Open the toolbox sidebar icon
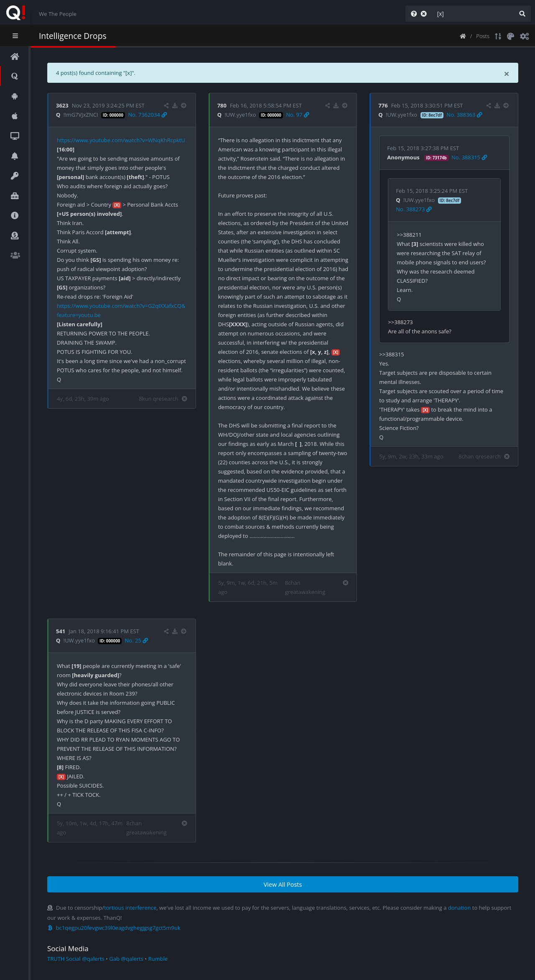The width and height of the screenshot is (535, 980). point(15,196)
